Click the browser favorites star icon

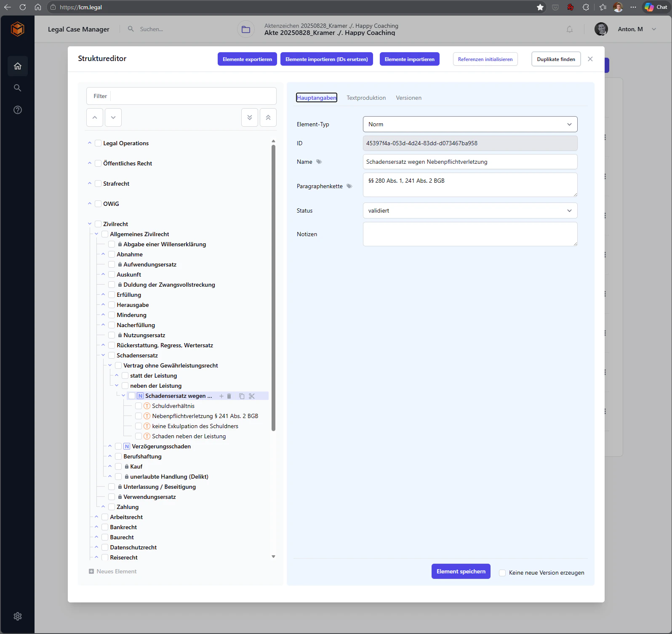coord(540,7)
